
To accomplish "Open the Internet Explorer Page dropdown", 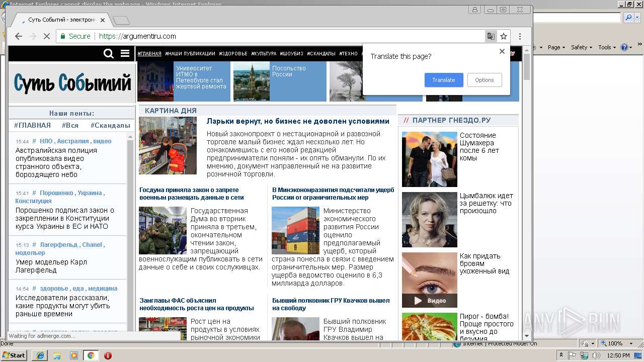I will point(556,47).
